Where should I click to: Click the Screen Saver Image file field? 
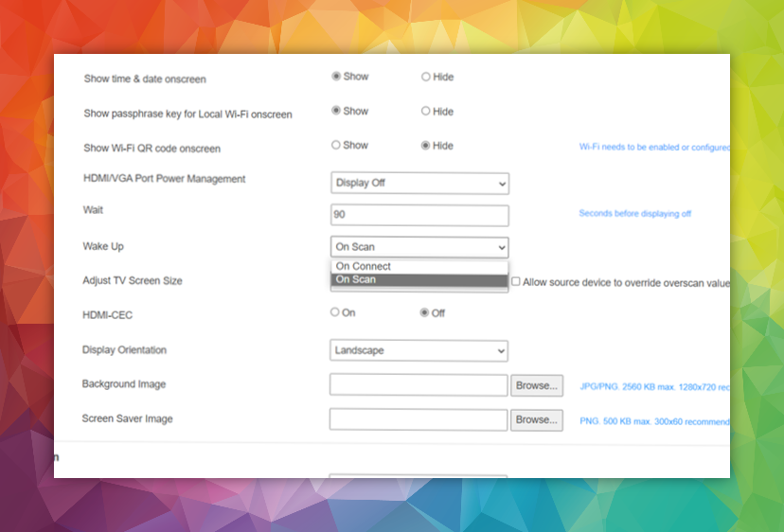click(419, 419)
